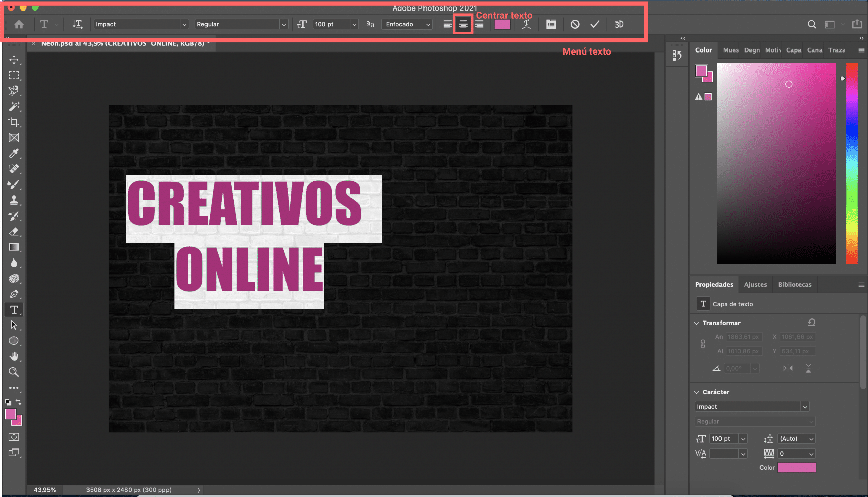
Task: Select the Magic Wand tool
Action: tap(14, 106)
